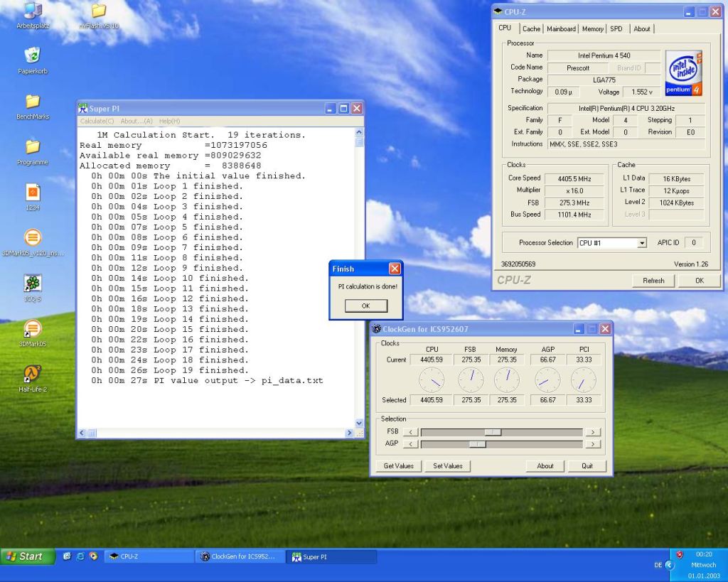Screen dimensions: 728x582
Task: Switch to the Cache tab
Action: [531, 28]
